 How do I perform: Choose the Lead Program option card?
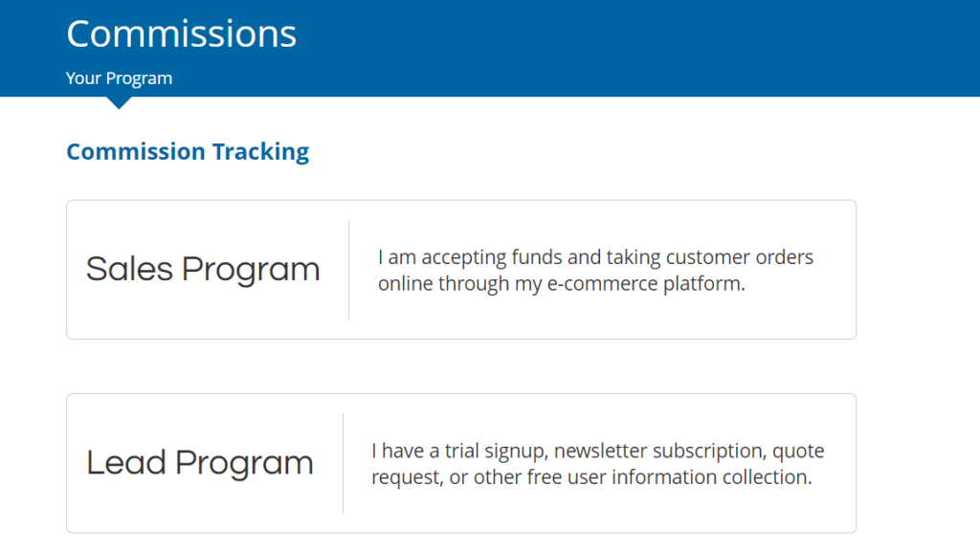click(461, 463)
